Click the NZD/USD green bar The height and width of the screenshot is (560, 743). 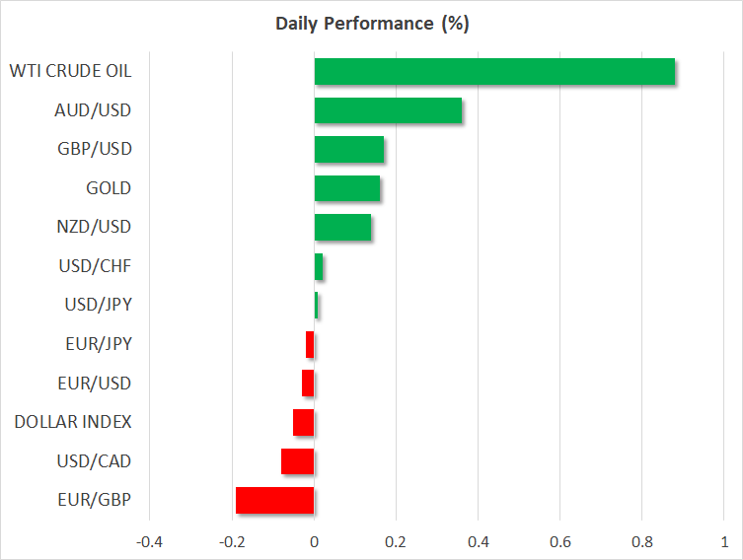click(342, 228)
